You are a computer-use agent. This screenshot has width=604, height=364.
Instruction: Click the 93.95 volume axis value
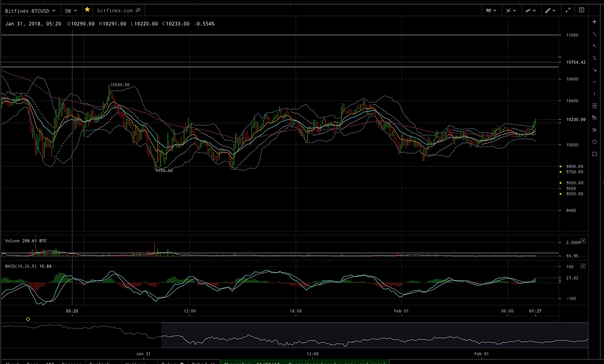point(572,256)
